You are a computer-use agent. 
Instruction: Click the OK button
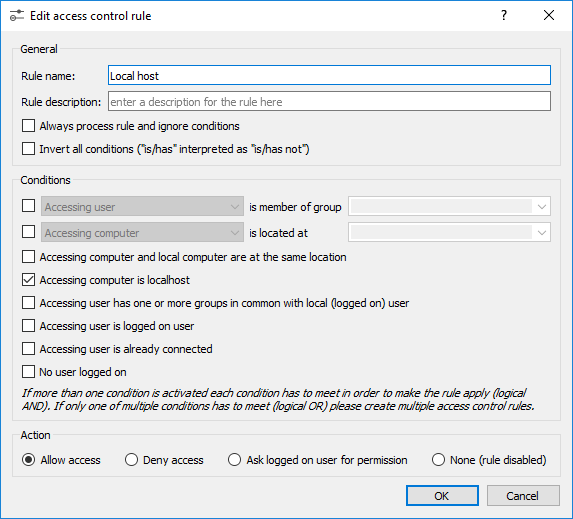point(442,496)
